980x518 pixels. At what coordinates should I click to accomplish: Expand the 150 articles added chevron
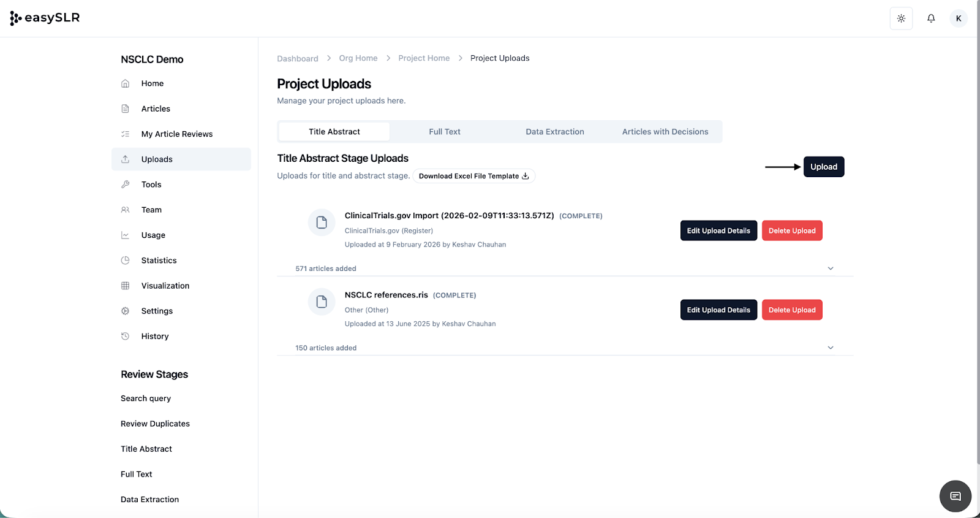(x=831, y=348)
